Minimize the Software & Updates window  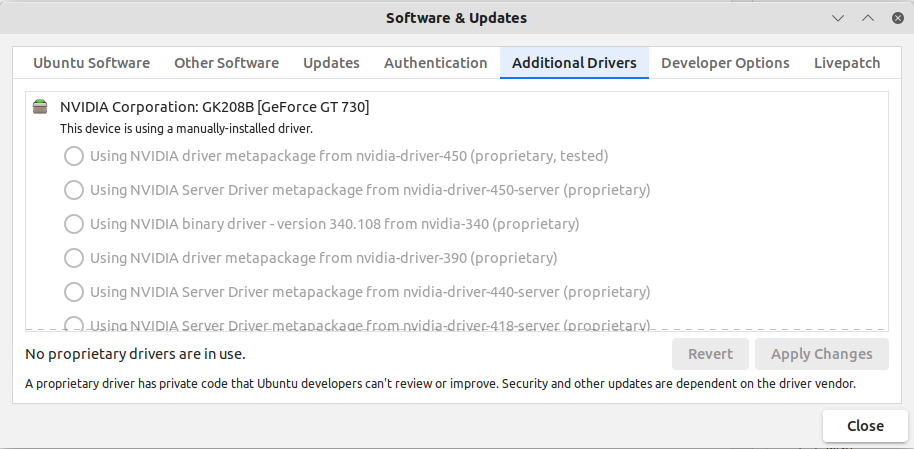[838, 18]
